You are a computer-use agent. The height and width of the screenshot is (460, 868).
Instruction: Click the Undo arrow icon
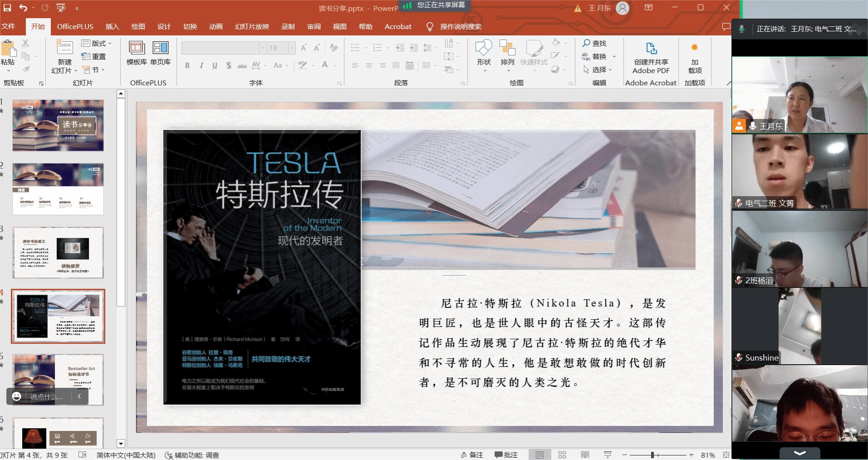pyautogui.click(x=23, y=8)
